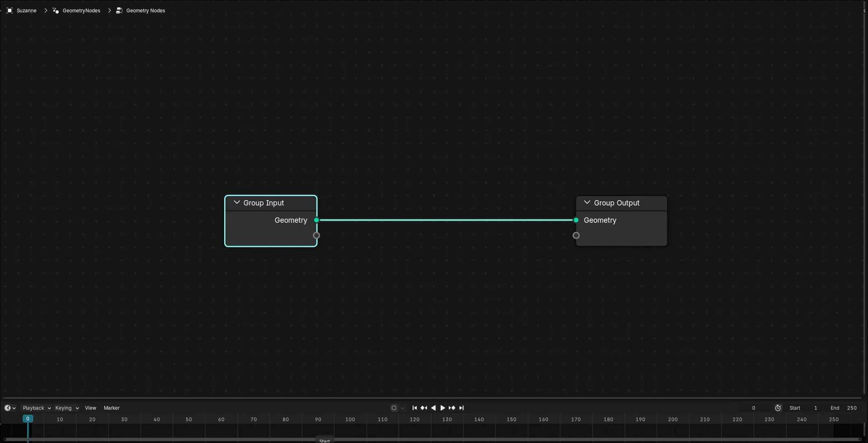Click the GeometryNodes modifier icon in breadcrumb
Image resolution: width=868 pixels, height=443 pixels.
click(56, 10)
